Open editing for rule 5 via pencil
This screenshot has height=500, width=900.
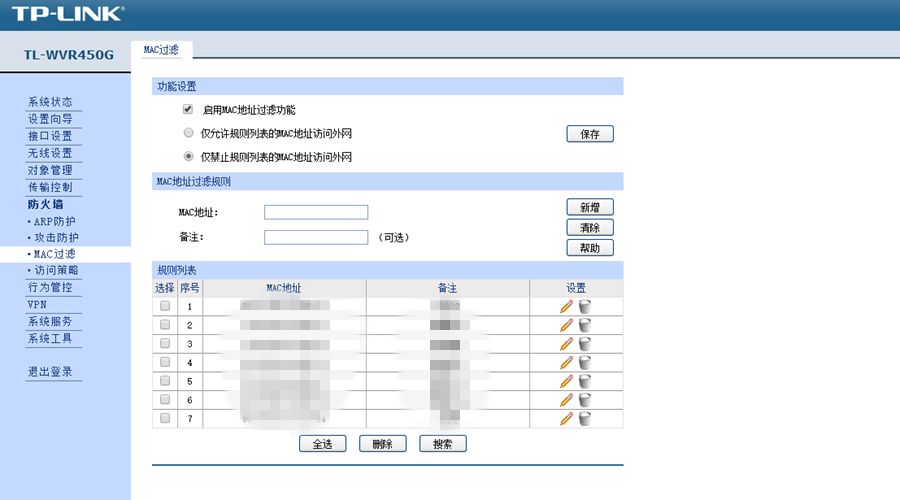point(566,381)
